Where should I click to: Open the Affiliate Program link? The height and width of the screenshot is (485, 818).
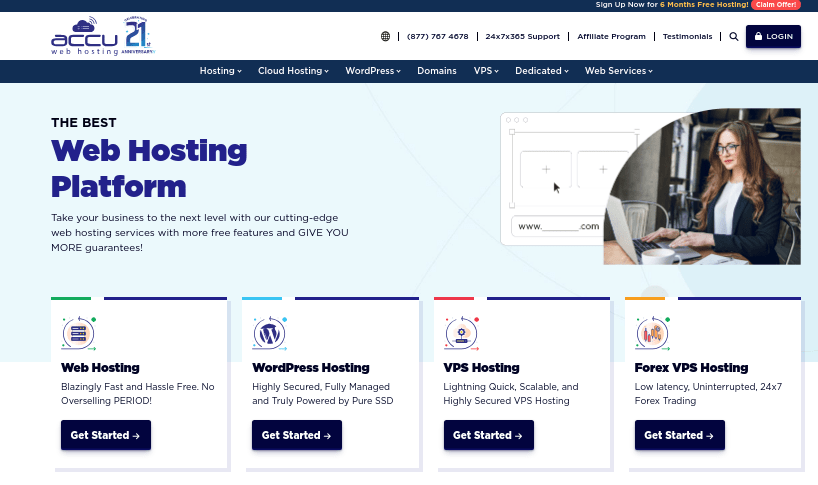[x=611, y=37]
